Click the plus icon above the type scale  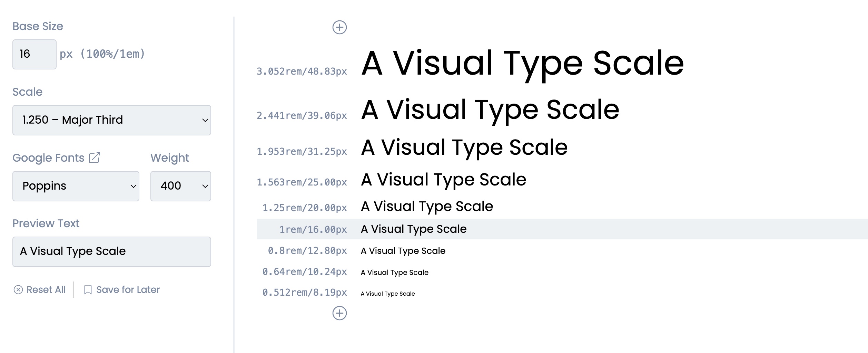339,27
